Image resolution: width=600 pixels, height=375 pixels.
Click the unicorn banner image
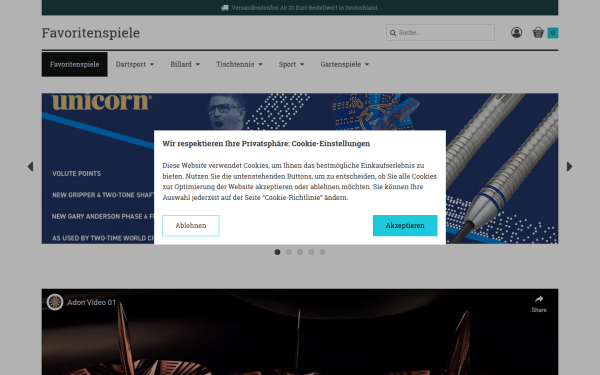[300, 168]
